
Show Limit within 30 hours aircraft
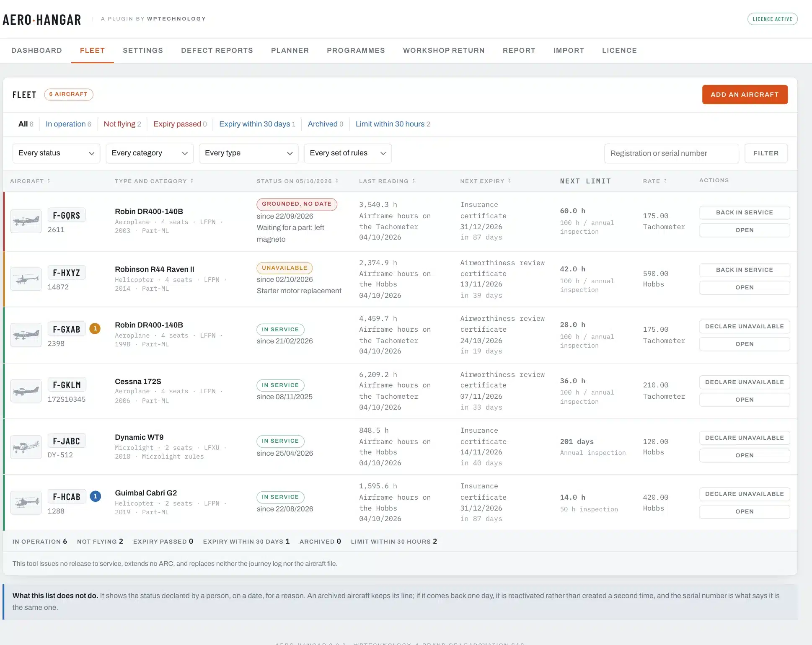393,124
